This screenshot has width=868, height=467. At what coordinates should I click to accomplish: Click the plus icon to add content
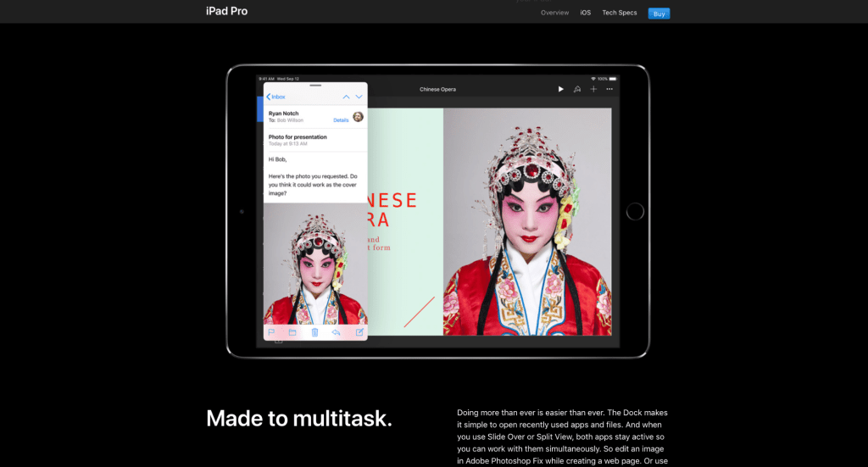tap(593, 89)
